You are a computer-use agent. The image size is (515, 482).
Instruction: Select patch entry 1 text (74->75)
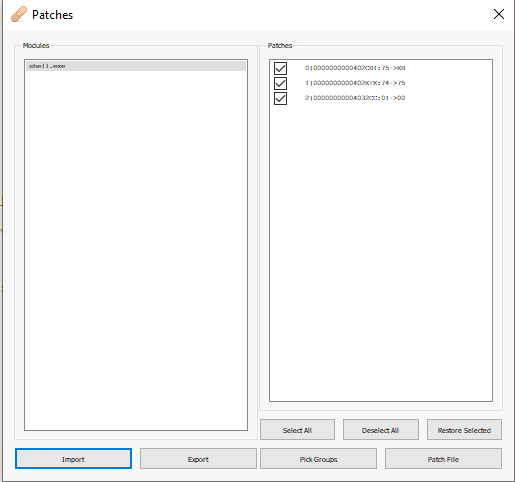coord(355,83)
